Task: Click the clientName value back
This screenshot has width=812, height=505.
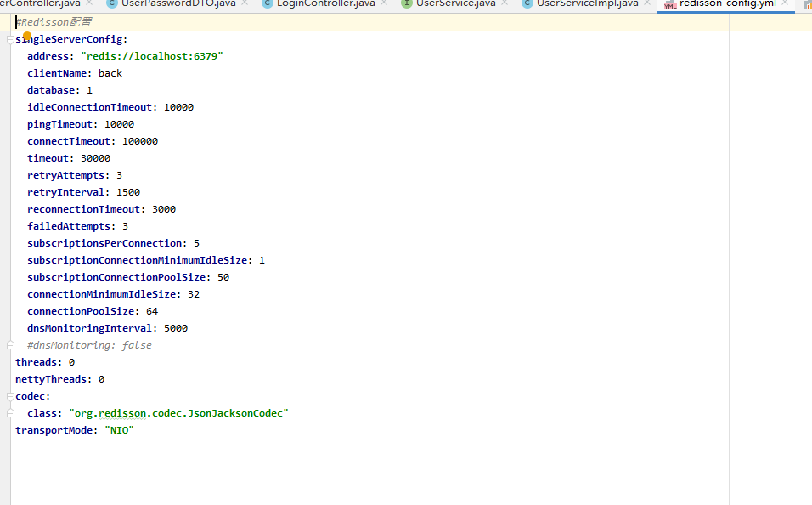Action: (110, 73)
